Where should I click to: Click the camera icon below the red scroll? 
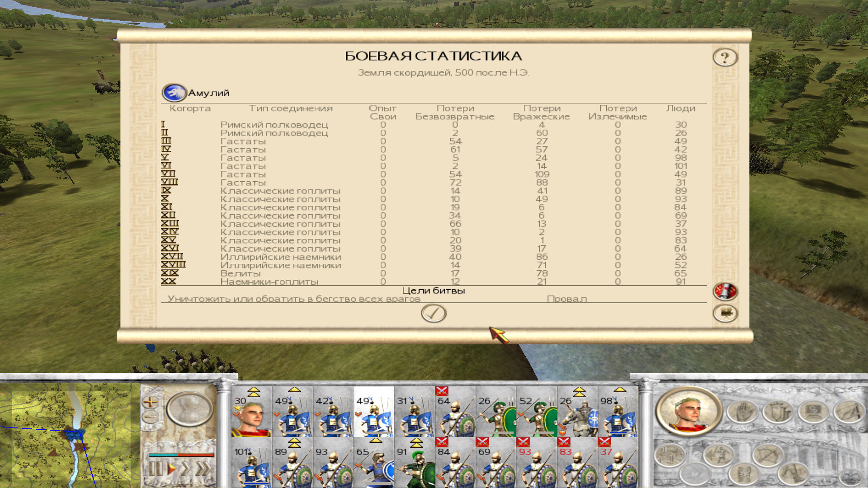[725, 313]
